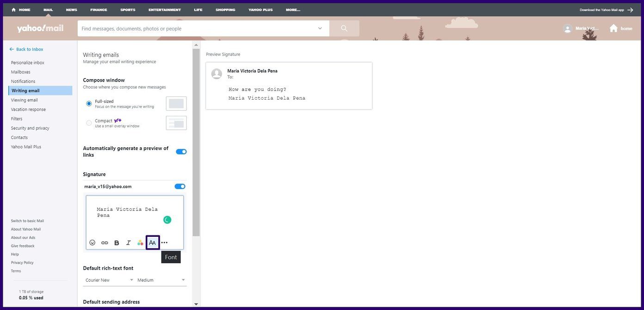Click settings panel scroll-down arrow
Image resolution: width=644 pixels, height=310 pixels.
click(196, 304)
